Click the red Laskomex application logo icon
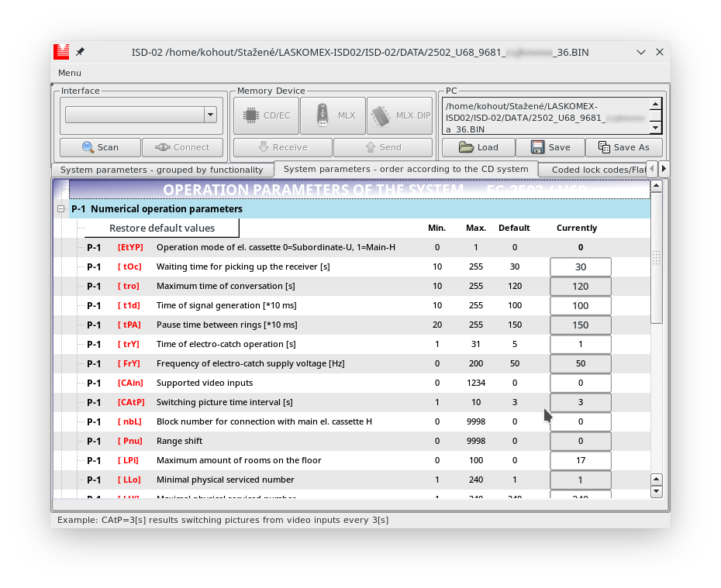Screen dimensions: 721x588 pos(61,52)
